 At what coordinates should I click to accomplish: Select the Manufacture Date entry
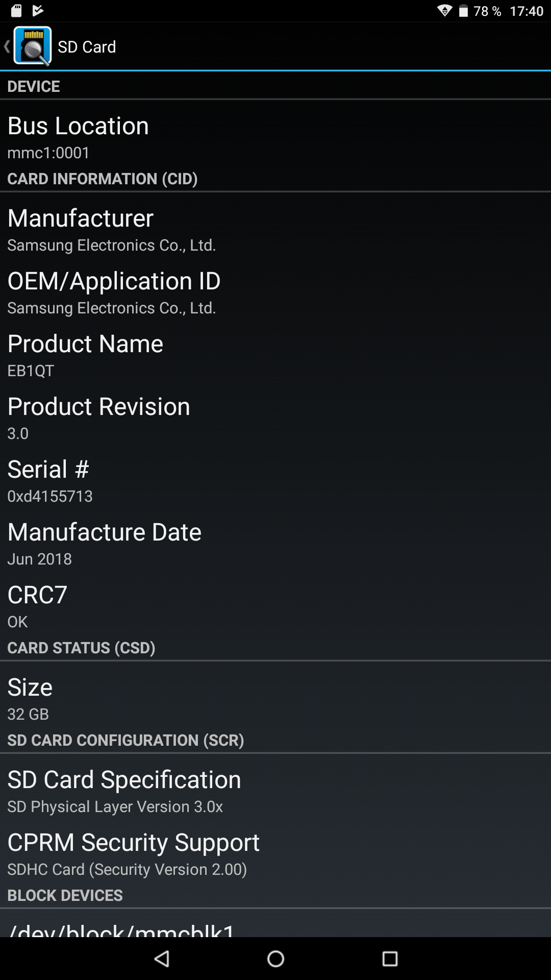tap(275, 543)
